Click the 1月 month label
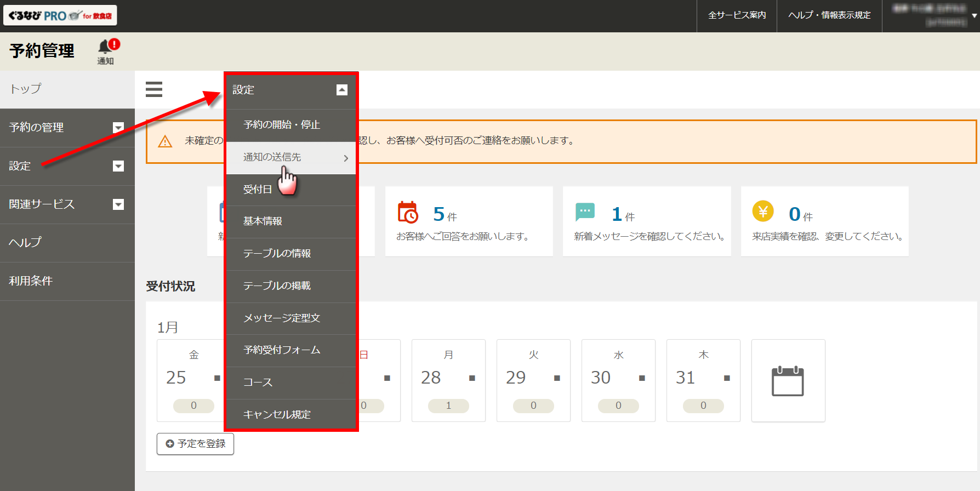The image size is (980, 491). [x=168, y=328]
